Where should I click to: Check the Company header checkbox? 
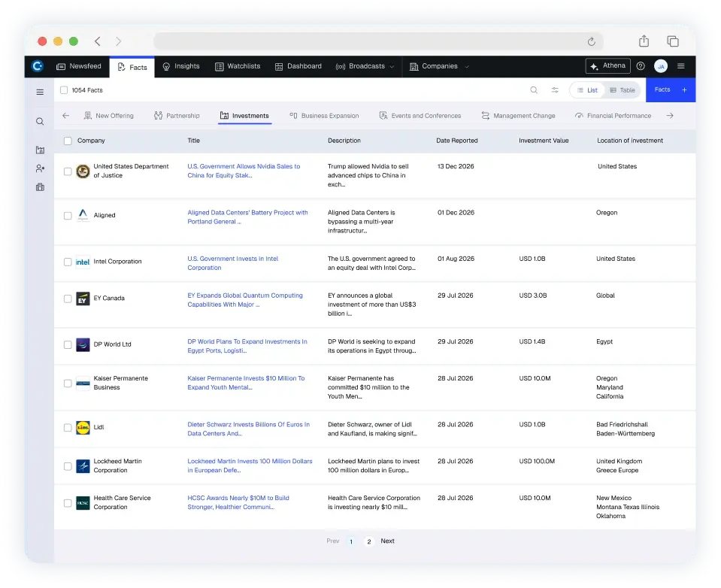68,141
